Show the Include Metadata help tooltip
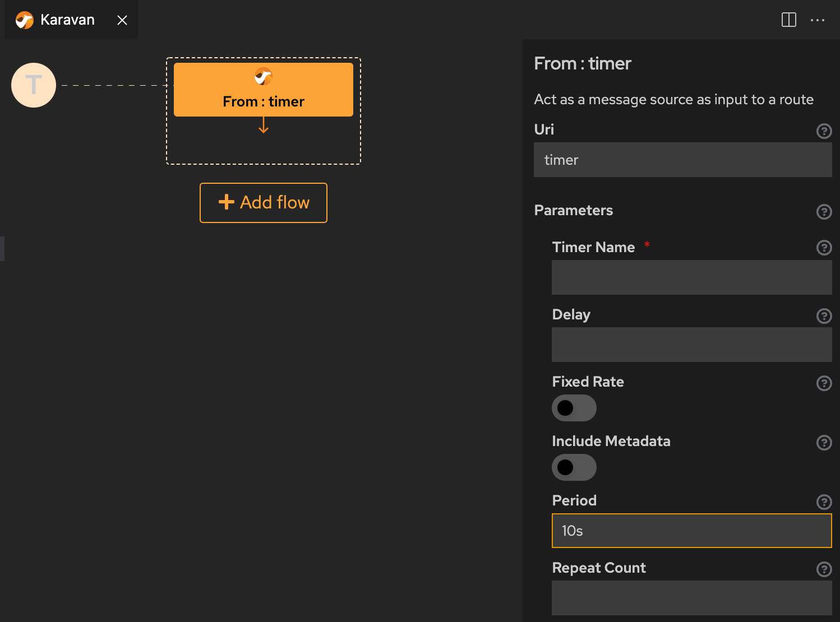Viewport: 840px width, 622px height. pyautogui.click(x=824, y=443)
